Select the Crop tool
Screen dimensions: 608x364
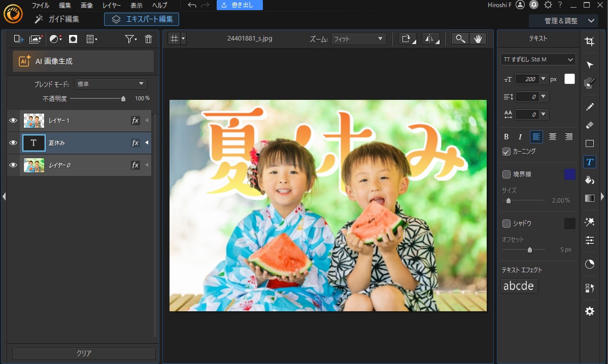coord(589,42)
